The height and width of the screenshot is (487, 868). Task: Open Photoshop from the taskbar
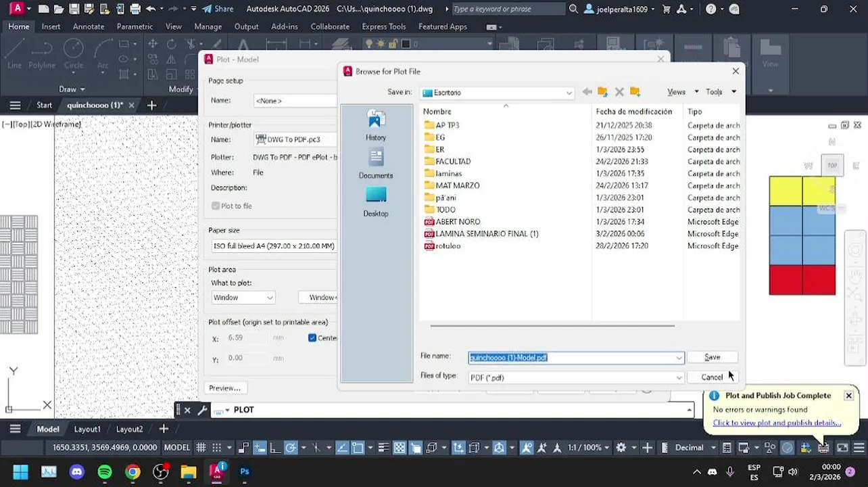point(245,471)
